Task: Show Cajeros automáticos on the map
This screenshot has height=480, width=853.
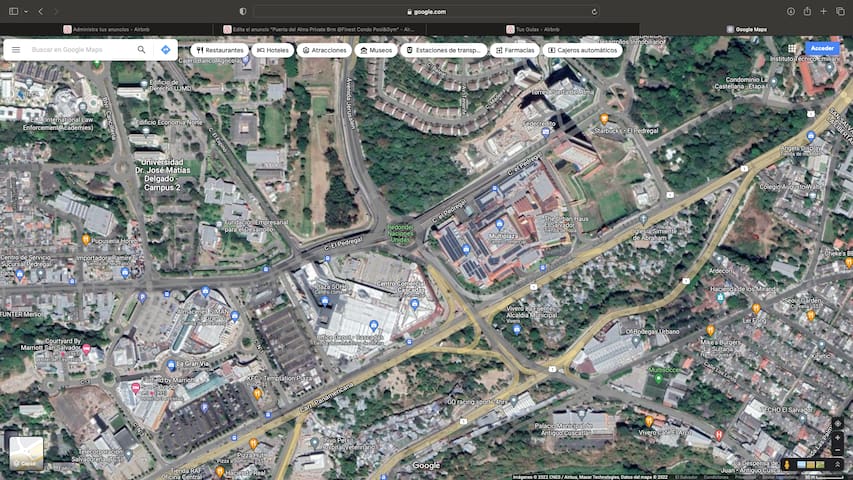Action: point(583,49)
